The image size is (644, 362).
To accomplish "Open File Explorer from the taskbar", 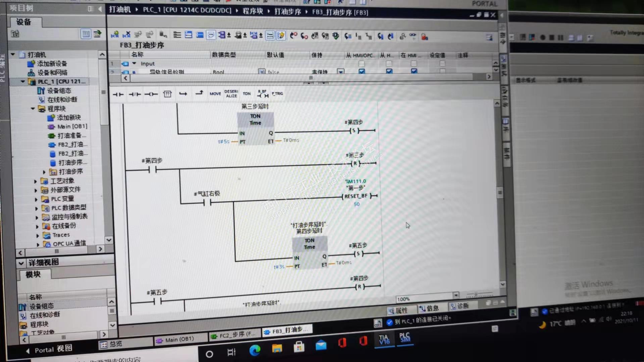I will 277,348.
